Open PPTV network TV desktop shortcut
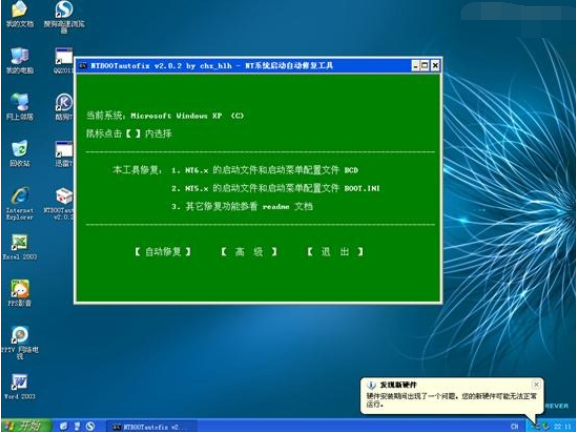The height and width of the screenshot is (432, 576). click(x=20, y=342)
